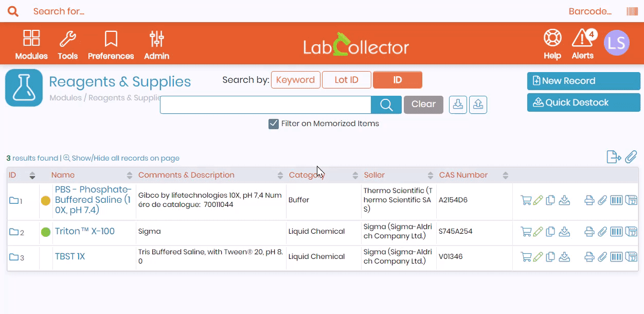
Task: Sort by Comments & Description column arrows
Action: pyautogui.click(x=280, y=176)
